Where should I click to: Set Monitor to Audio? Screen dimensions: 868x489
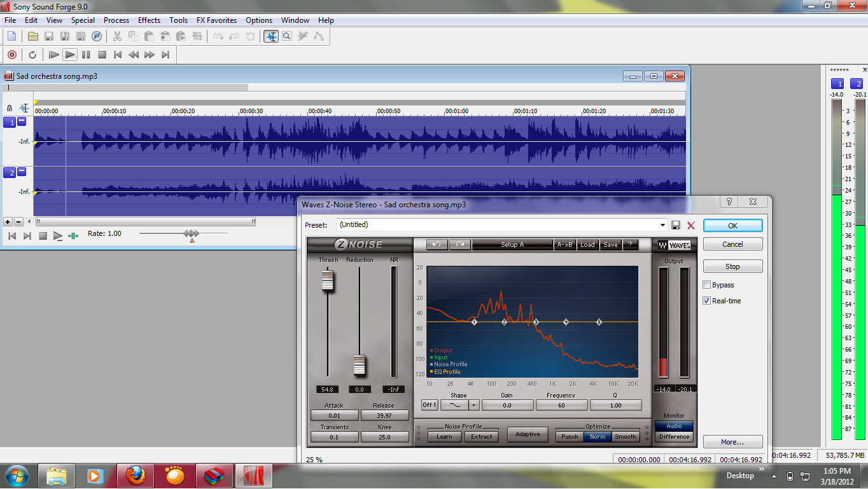pos(674,426)
